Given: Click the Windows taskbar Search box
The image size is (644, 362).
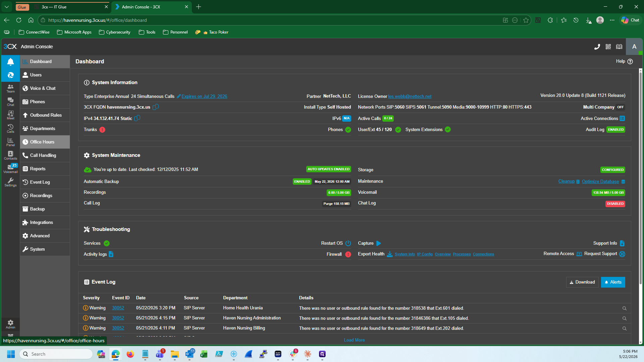Looking at the screenshot, I should click(x=56, y=354).
